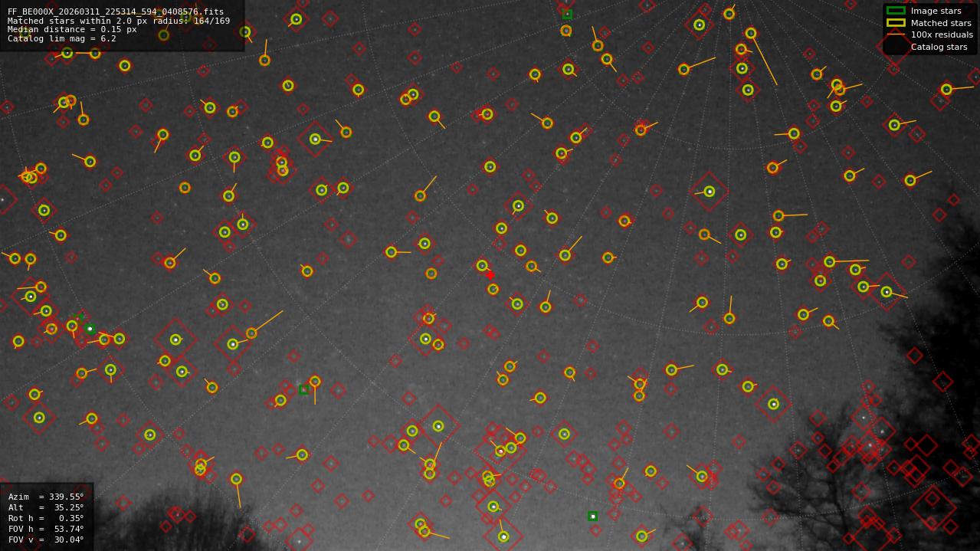Click the orange 100x residuals legend line
Image resolution: width=980 pixels, height=551 pixels.
896,34
